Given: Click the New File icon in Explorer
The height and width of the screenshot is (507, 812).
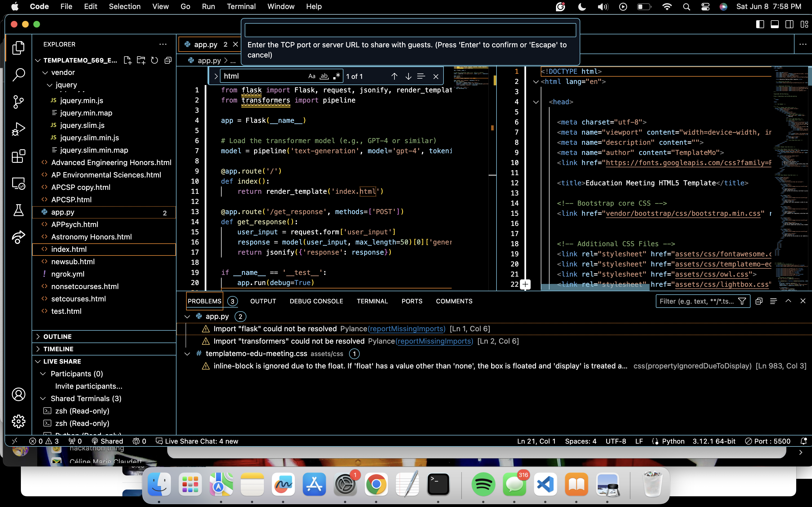Looking at the screenshot, I should [127, 60].
